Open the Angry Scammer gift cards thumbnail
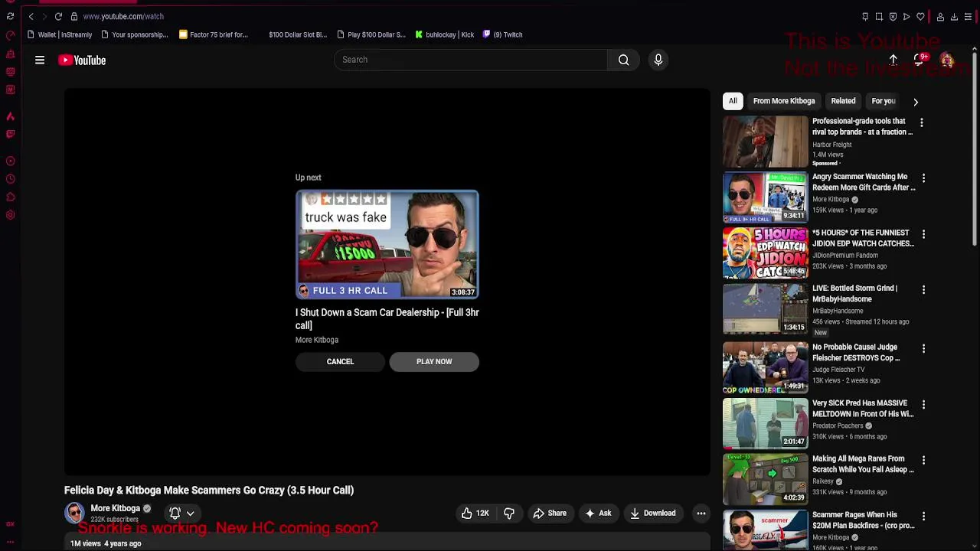 point(765,197)
